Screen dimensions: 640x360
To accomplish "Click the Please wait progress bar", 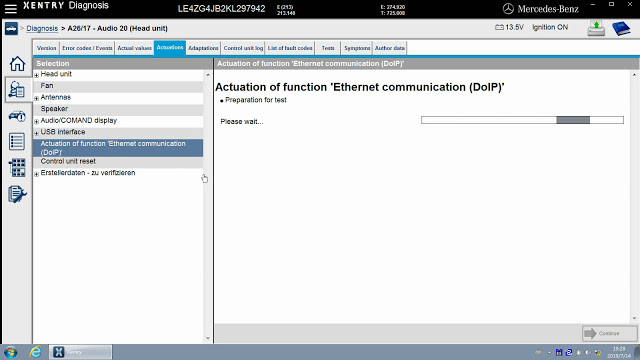I will [522, 120].
